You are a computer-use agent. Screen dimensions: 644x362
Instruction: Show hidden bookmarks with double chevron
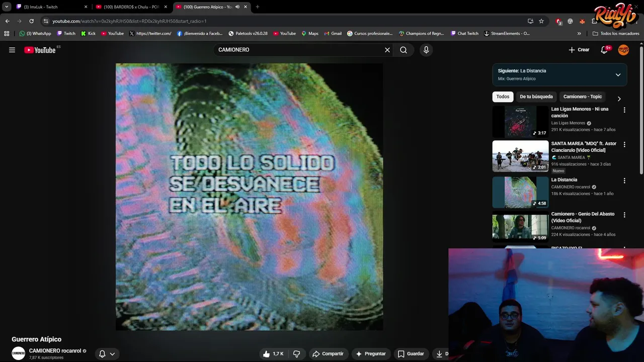click(579, 34)
